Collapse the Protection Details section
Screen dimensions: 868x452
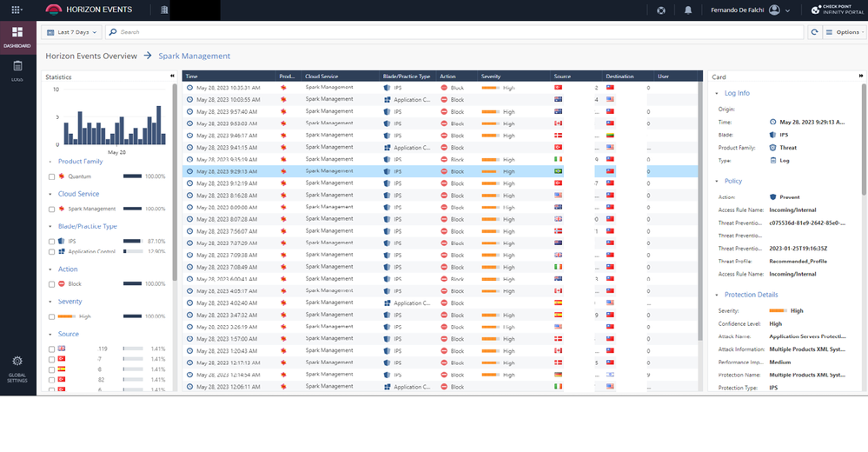tap(717, 296)
